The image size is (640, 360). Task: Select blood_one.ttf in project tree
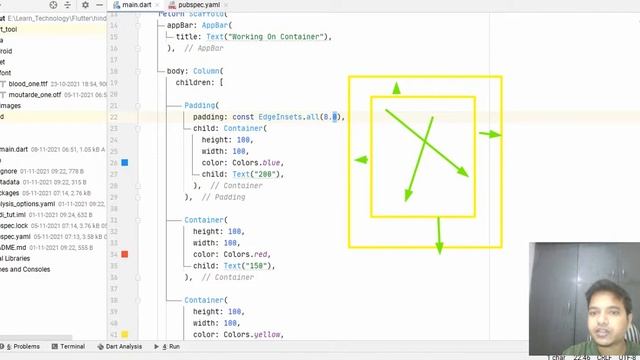28,84
